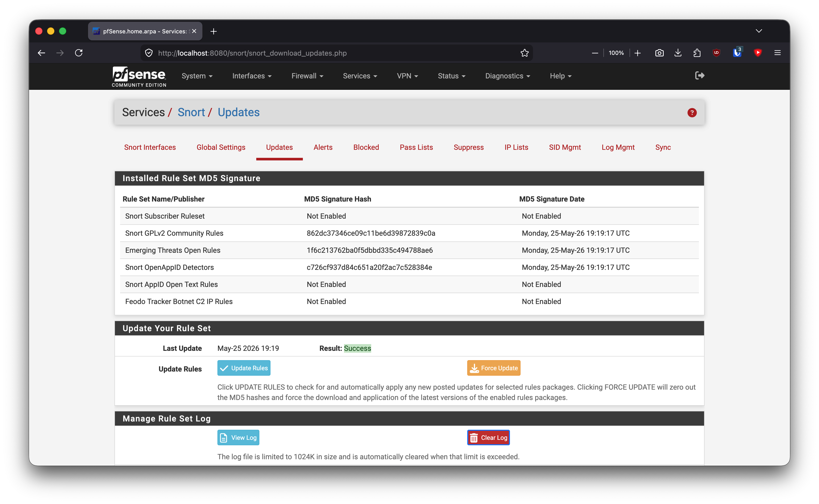Click the Emerging Threats Open Rules name
819x504 pixels.
click(x=173, y=250)
